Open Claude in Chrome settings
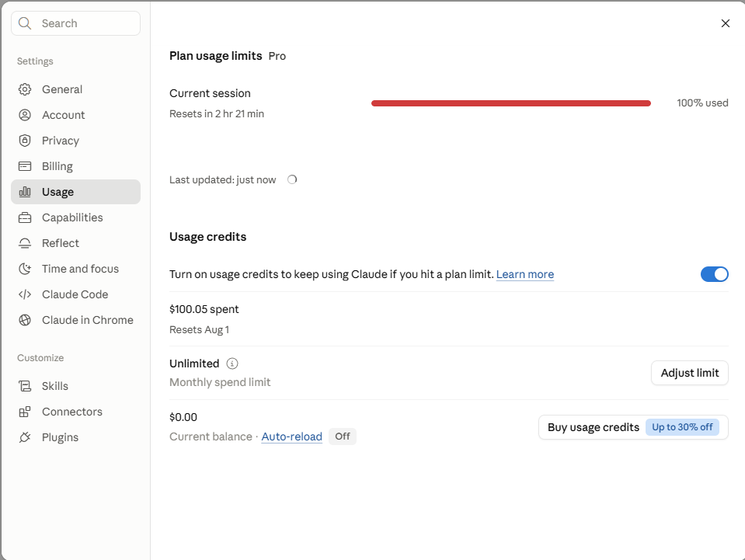The image size is (745, 560). (75, 320)
